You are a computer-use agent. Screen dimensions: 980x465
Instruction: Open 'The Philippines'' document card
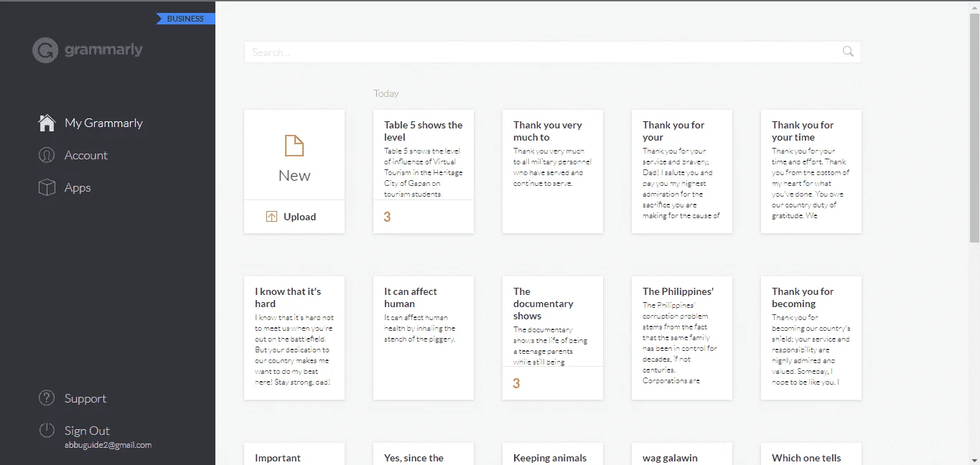[x=682, y=338]
